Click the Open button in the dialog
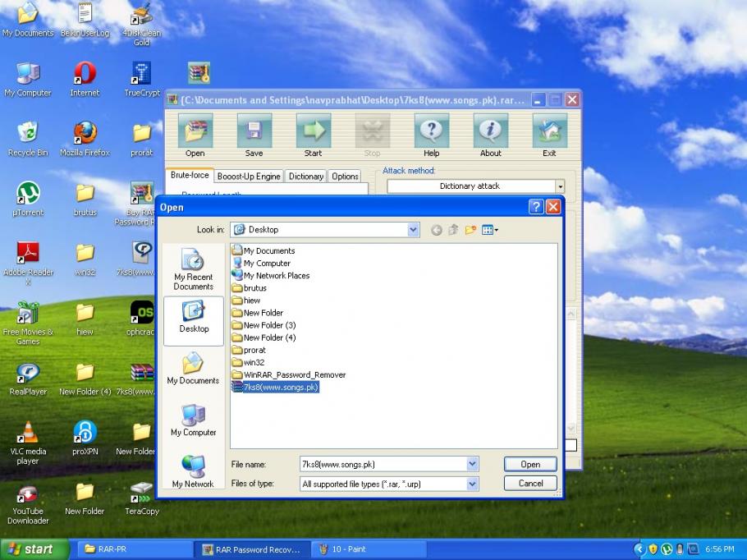 pos(530,464)
